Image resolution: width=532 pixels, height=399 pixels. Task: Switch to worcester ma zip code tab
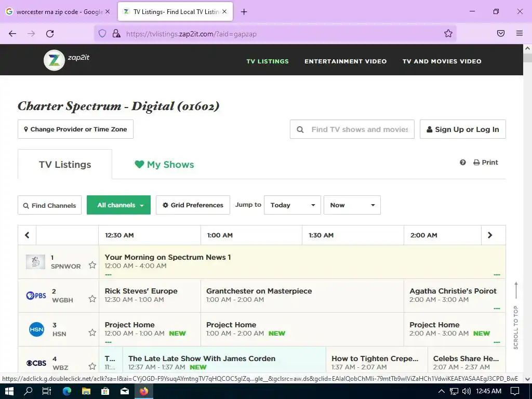point(58,11)
